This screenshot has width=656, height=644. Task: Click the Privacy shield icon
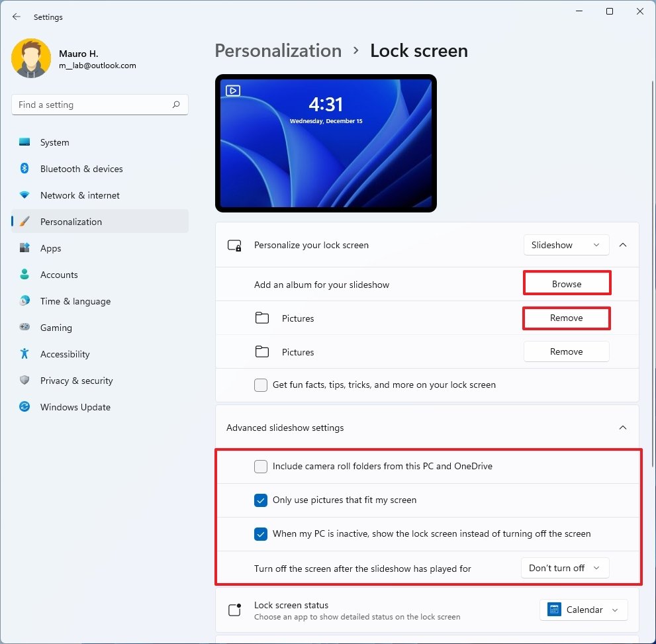pyautogui.click(x=24, y=380)
